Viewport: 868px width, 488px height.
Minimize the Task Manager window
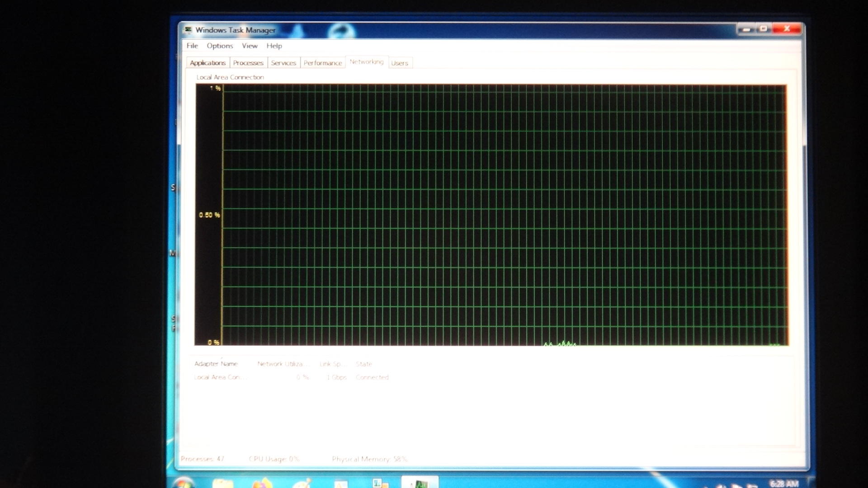click(746, 29)
